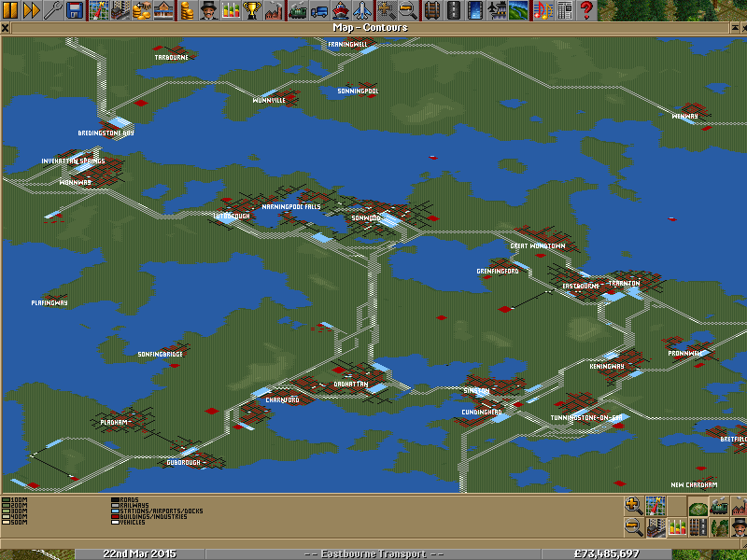Show the list of aircraft
Screen dimensions: 747x560
coord(360,10)
